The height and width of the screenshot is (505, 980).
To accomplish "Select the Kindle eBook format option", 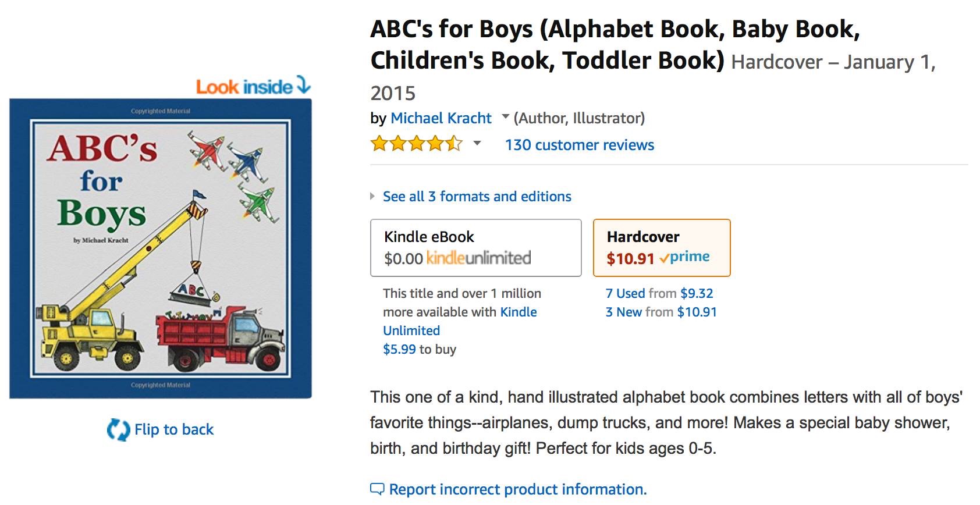I will coord(475,247).
